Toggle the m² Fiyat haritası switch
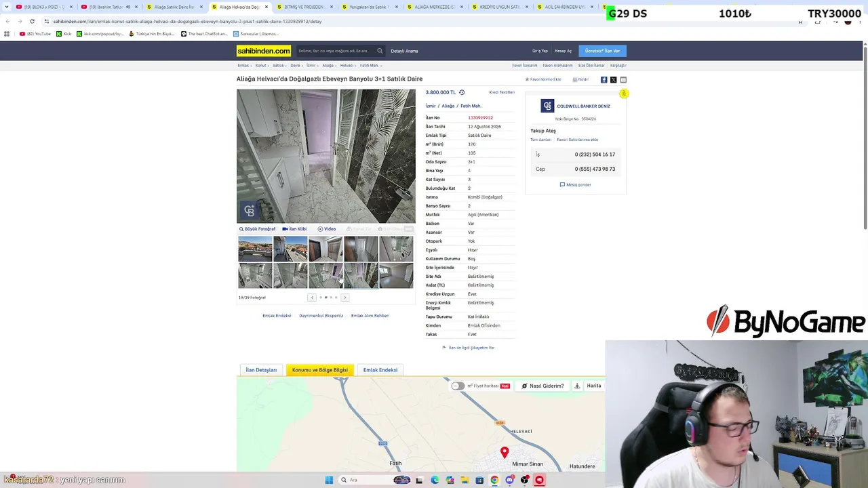The width and height of the screenshot is (868, 488). [x=458, y=386]
